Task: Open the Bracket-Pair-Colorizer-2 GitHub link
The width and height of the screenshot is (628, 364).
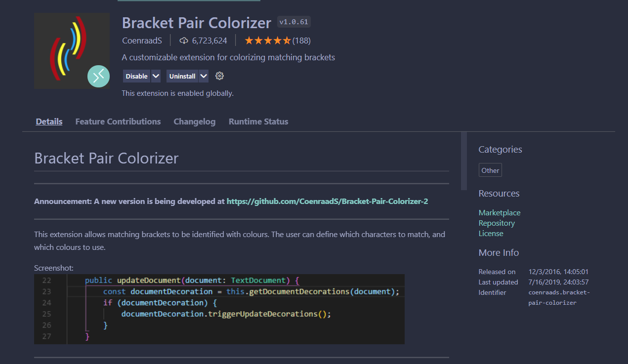Action: (x=327, y=201)
